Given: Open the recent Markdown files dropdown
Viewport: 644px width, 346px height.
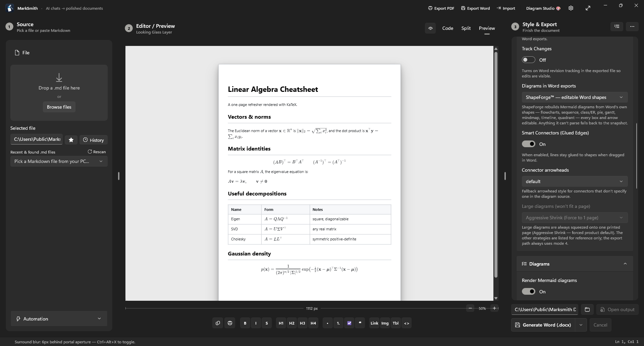Looking at the screenshot, I should [59, 161].
